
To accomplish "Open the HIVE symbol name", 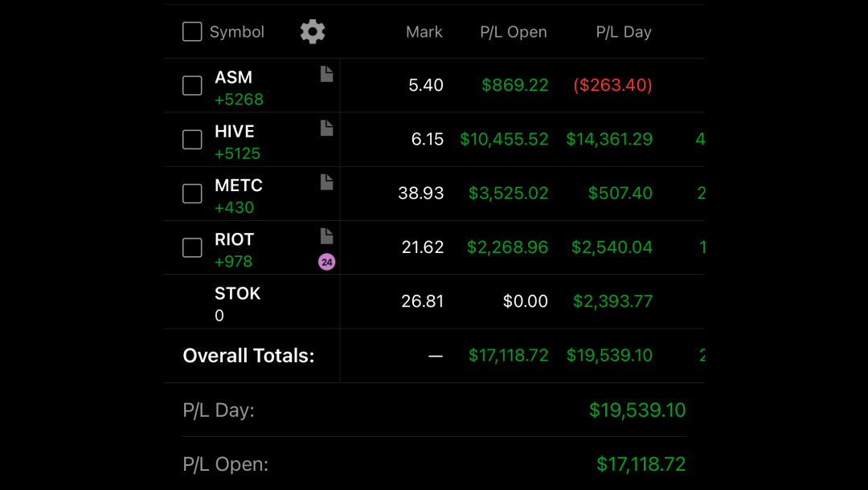I will coord(235,131).
